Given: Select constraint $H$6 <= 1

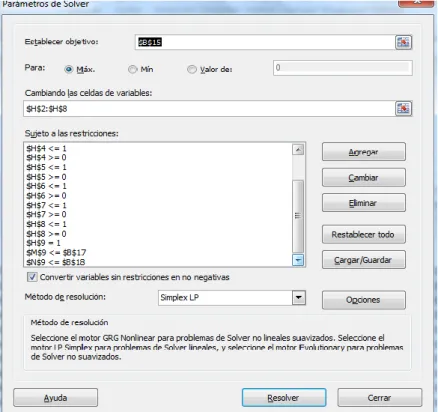Looking at the screenshot, I should pyautogui.click(x=46, y=186).
